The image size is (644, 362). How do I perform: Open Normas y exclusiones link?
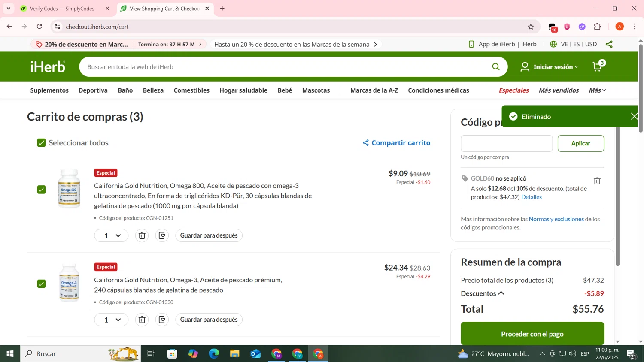click(556, 219)
